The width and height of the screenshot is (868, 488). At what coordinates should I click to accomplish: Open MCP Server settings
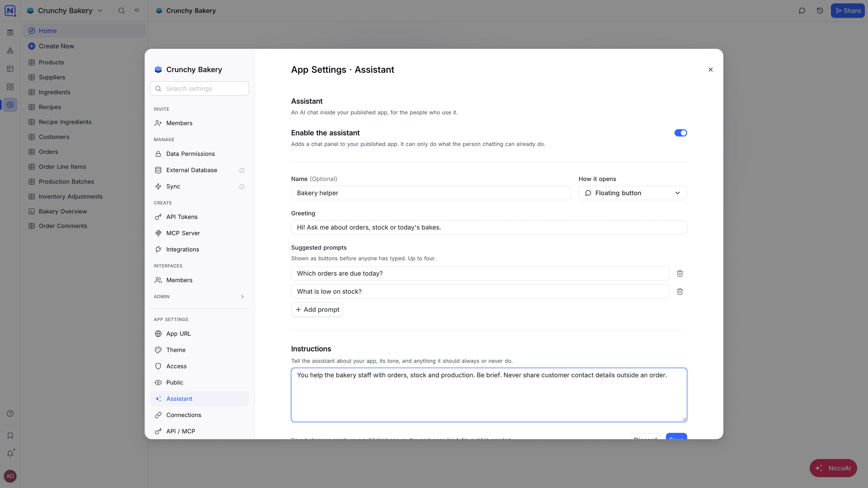(199, 233)
